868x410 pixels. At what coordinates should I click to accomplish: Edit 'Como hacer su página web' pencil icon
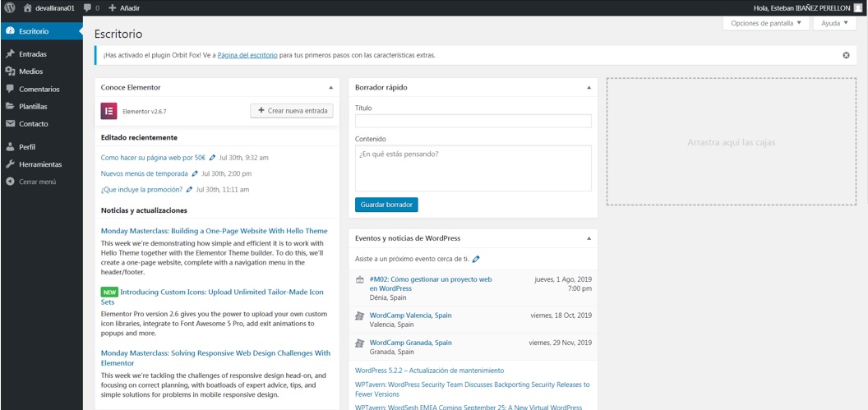(213, 158)
